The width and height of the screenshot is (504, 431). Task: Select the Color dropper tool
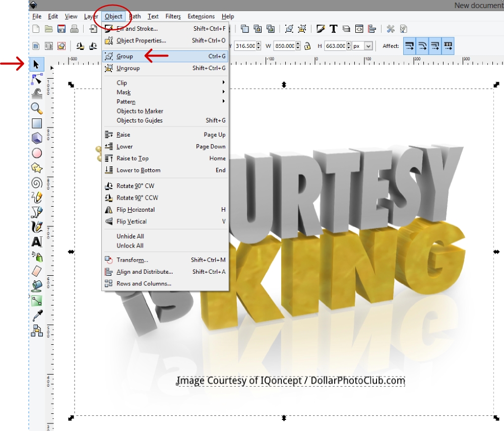(37, 316)
